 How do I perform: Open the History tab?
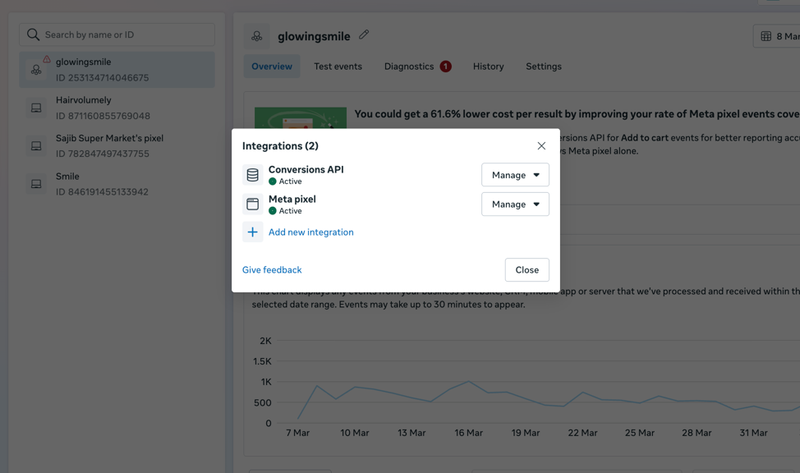point(488,66)
